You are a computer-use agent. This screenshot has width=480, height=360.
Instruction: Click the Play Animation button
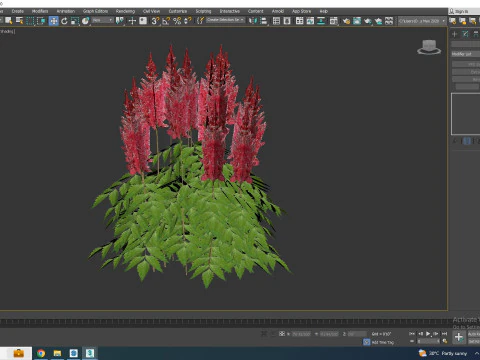point(428,334)
